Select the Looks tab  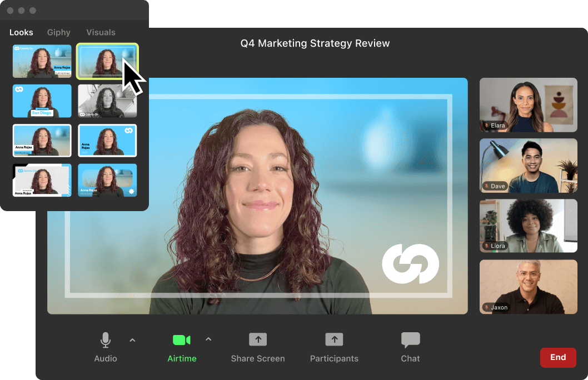21,32
